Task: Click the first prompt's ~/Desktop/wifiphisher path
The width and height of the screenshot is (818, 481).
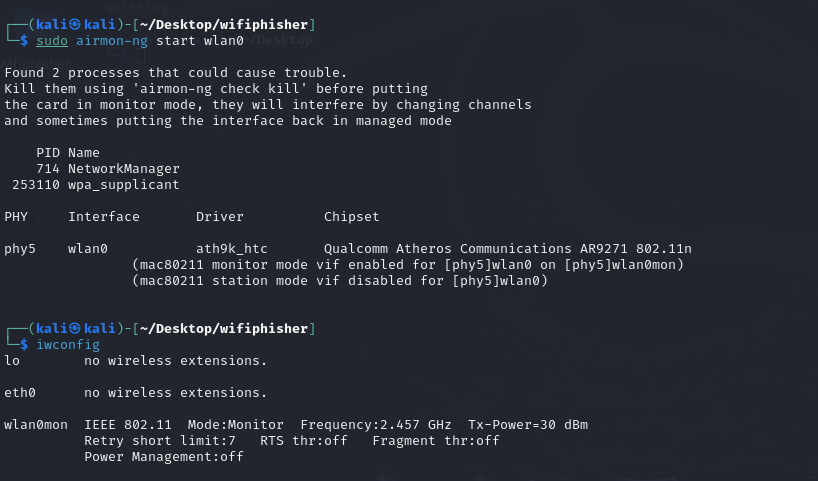Action: 224,25
